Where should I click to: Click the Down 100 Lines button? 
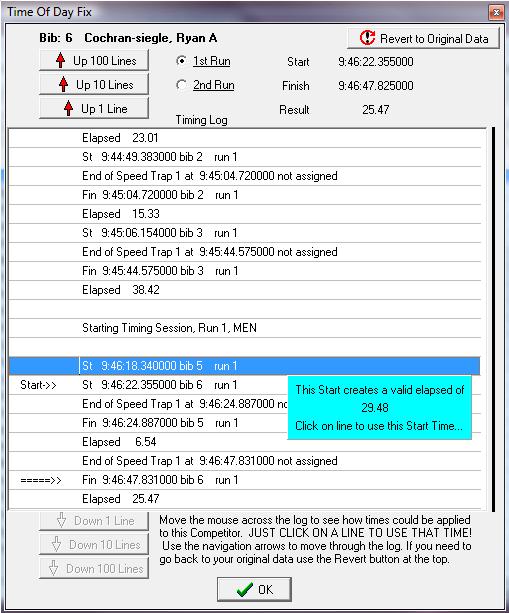click(94, 568)
